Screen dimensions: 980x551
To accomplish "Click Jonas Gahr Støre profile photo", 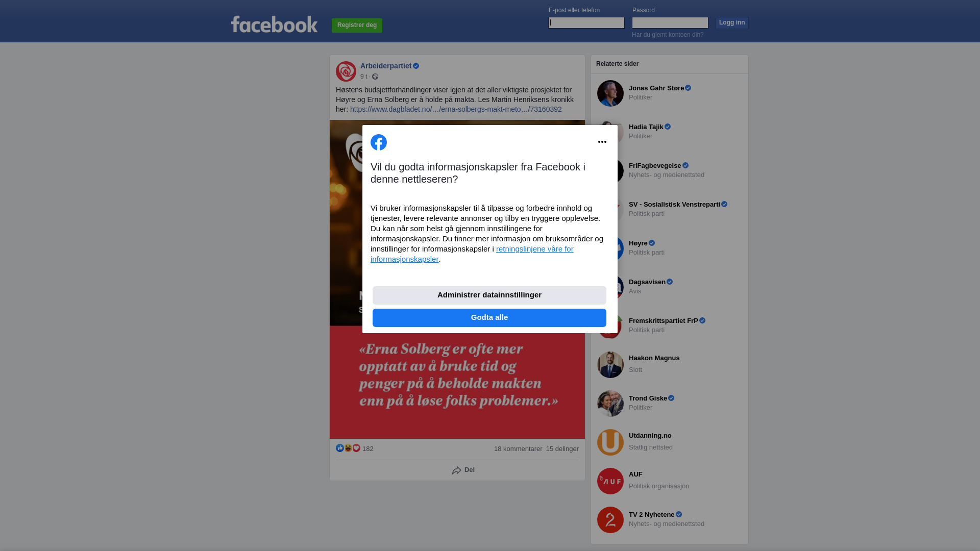I will click(x=610, y=93).
